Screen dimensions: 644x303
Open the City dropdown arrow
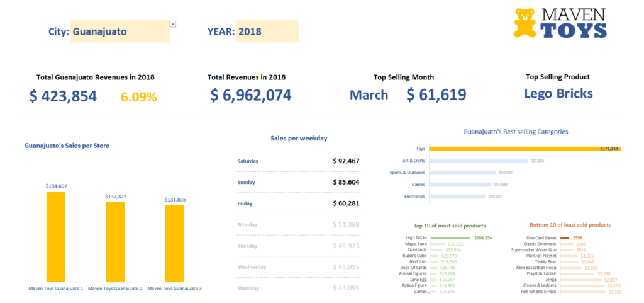pos(173,25)
